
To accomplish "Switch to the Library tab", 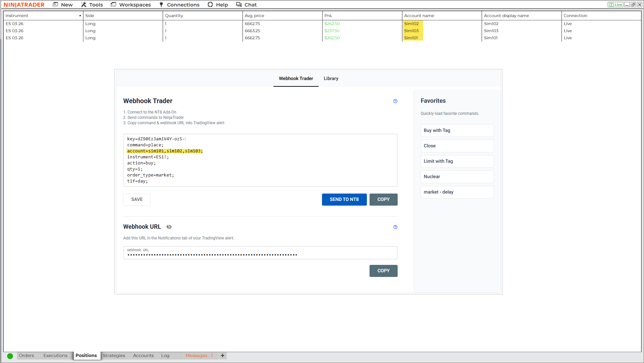I will tap(331, 78).
